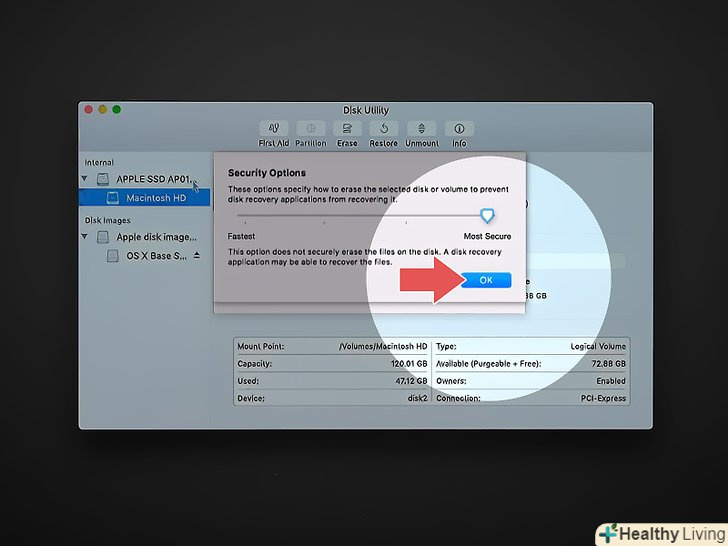Screen dimensions: 728x546
Task: Eject the OS X Base System volume
Action: click(x=197, y=255)
